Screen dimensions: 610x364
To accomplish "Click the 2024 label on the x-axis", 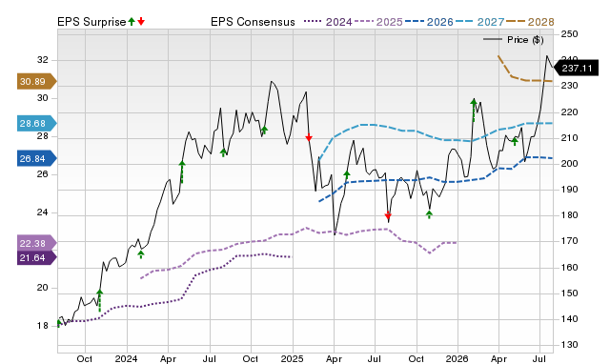I will pyautogui.click(x=126, y=358).
